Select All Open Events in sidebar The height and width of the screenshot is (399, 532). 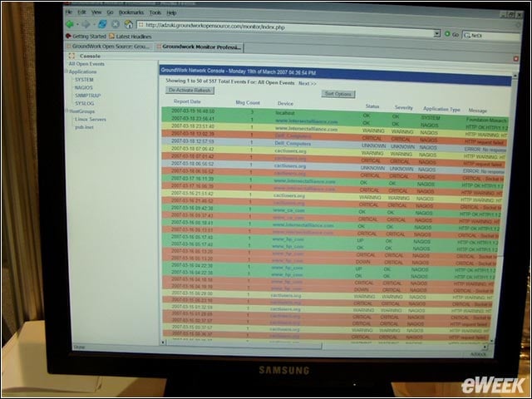coord(86,64)
